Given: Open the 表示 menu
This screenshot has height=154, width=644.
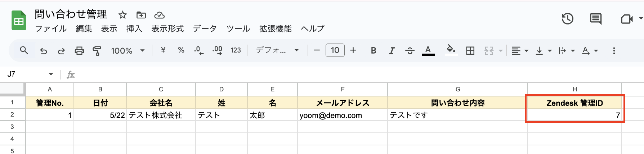Looking at the screenshot, I should coord(109,28).
